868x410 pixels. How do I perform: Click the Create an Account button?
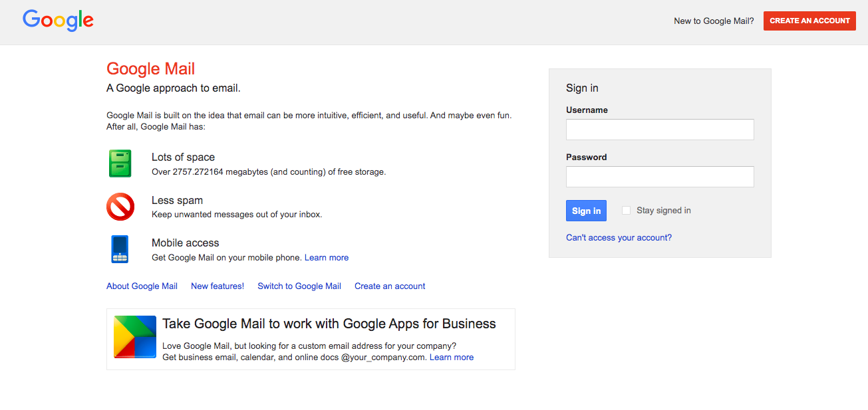pyautogui.click(x=809, y=21)
